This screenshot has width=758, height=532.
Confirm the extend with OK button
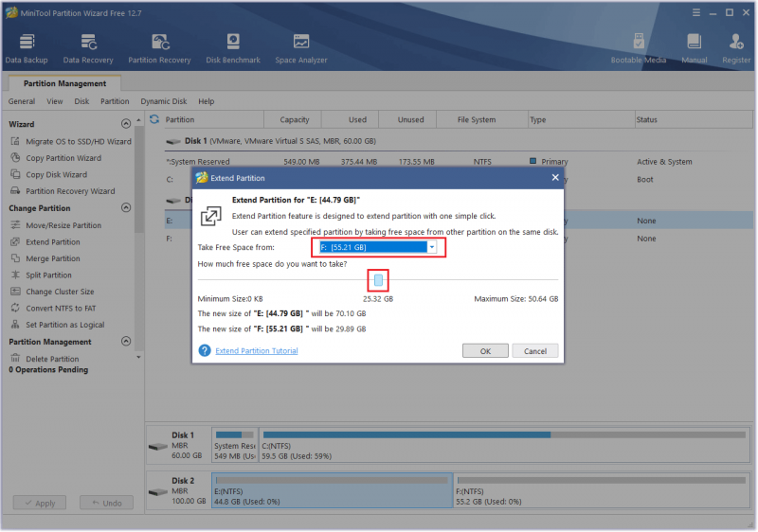point(485,351)
